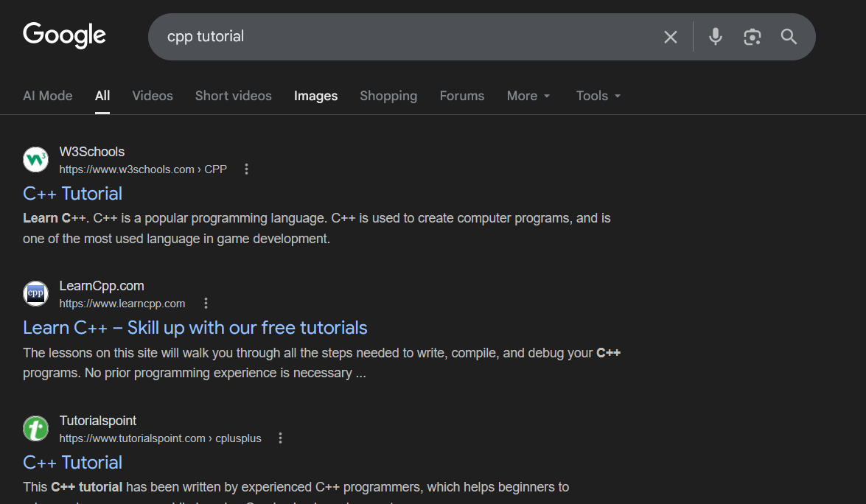Switch to the Images tab
Screen dimensions: 866x504
(x=315, y=96)
